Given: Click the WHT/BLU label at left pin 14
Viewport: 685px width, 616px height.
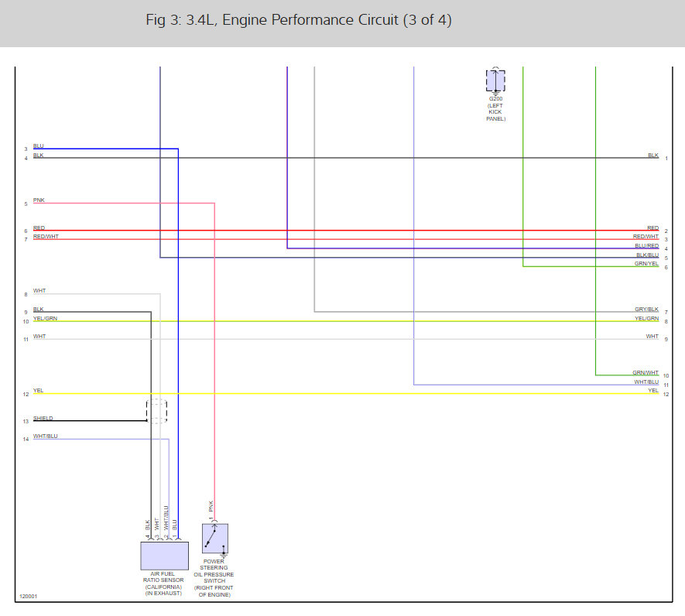Looking at the screenshot, I should pos(46,436).
